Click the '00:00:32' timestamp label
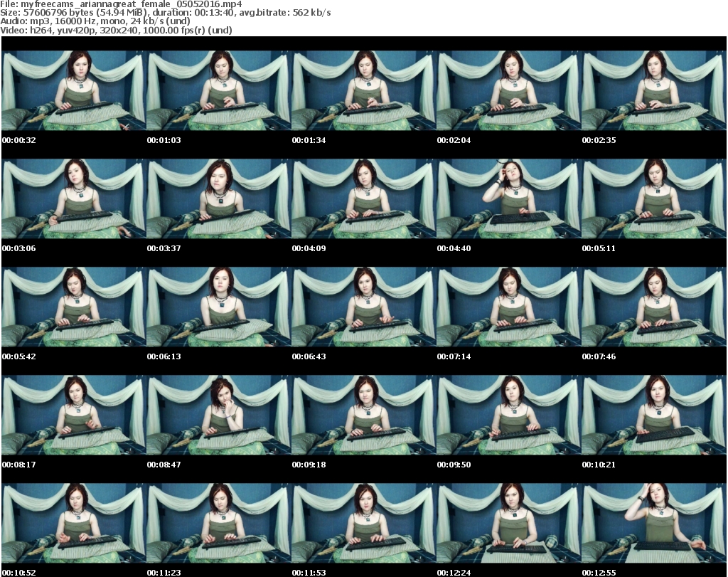Screen dimensions: 728x577 (19, 140)
